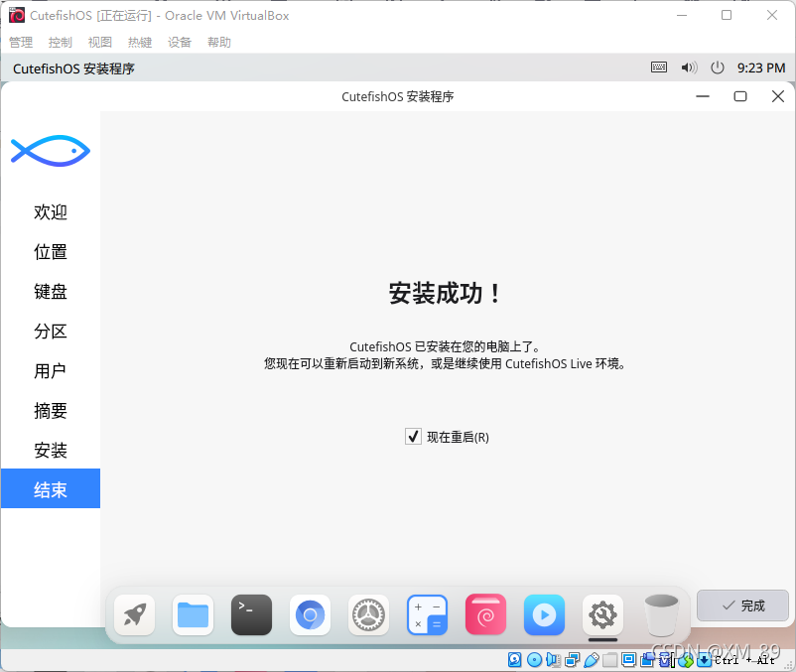Click VirtualBox shared folders status icon
Image resolution: width=796 pixels, height=672 pixels.
pyautogui.click(x=609, y=660)
